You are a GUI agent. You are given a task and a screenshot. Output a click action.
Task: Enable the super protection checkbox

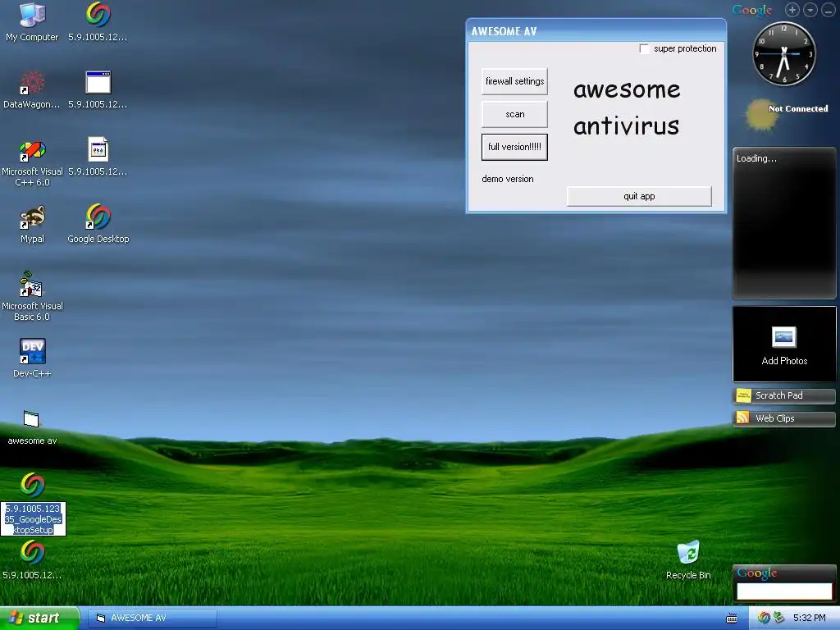(x=644, y=48)
